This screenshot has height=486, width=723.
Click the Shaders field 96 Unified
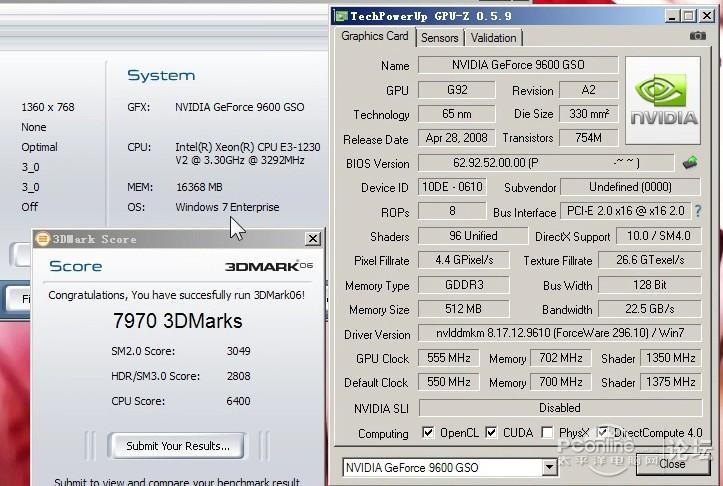coord(473,236)
